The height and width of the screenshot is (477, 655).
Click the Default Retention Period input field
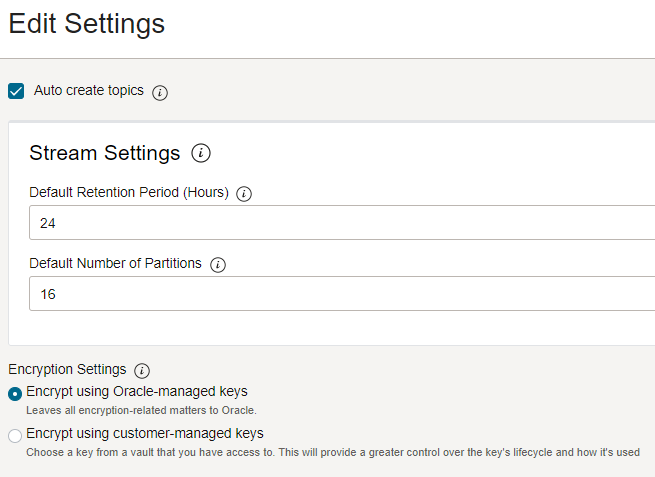click(x=340, y=223)
